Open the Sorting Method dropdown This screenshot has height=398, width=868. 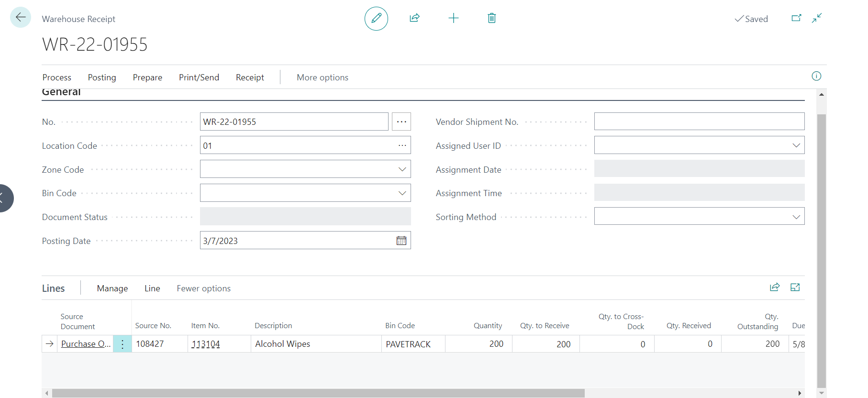796,217
